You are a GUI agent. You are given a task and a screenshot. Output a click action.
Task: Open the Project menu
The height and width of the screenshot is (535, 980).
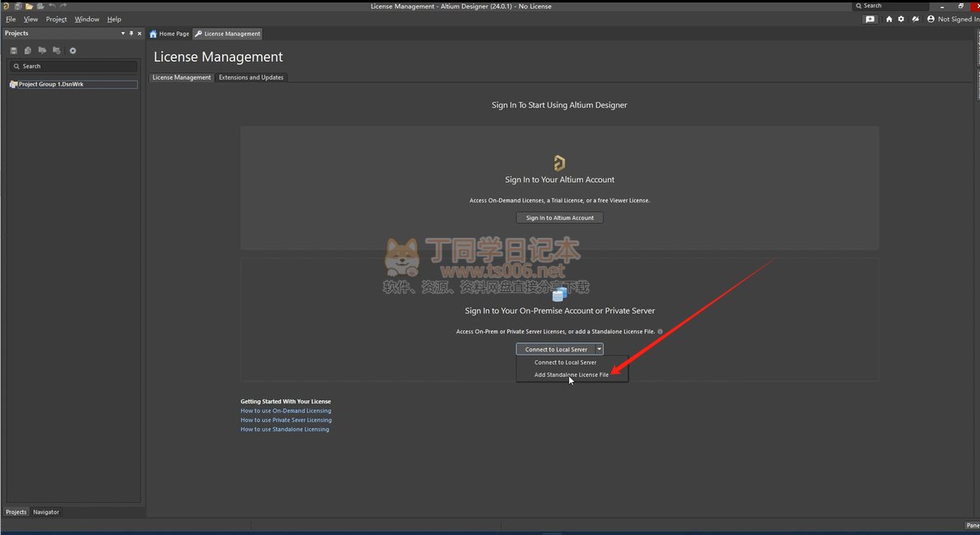coord(56,19)
